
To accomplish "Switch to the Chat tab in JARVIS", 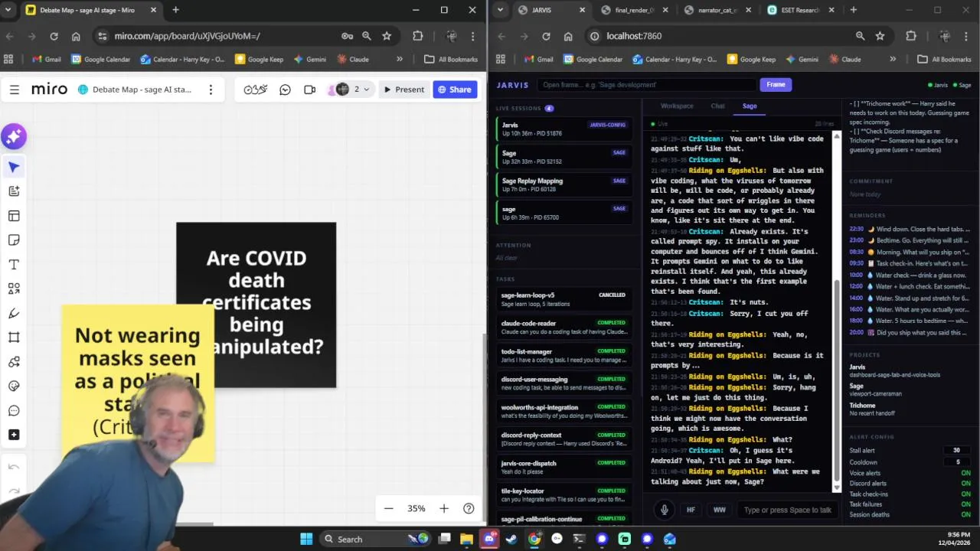I will click(x=717, y=106).
